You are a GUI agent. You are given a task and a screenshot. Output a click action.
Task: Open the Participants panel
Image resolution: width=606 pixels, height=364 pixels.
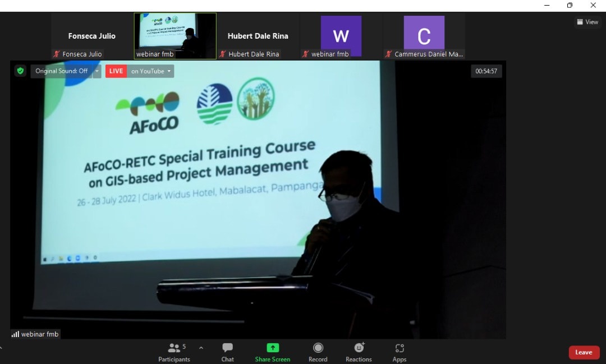coord(174,352)
